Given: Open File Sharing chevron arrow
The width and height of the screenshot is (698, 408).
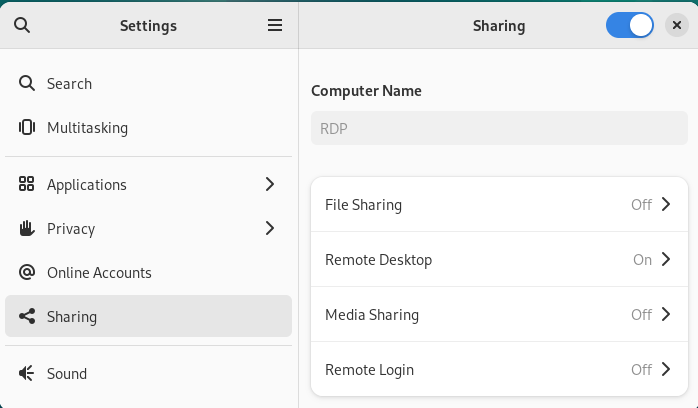Looking at the screenshot, I should point(666,204).
